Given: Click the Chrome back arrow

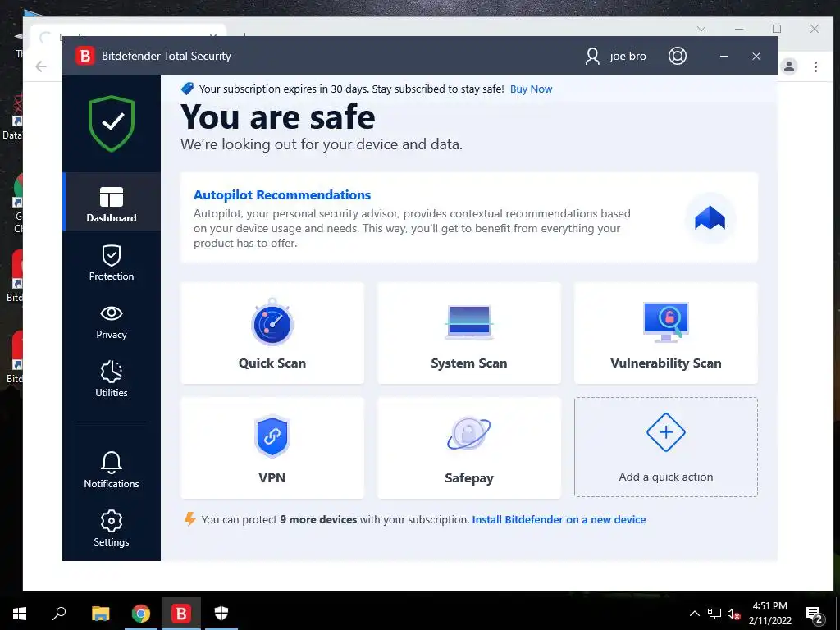Looking at the screenshot, I should pyautogui.click(x=41, y=66).
